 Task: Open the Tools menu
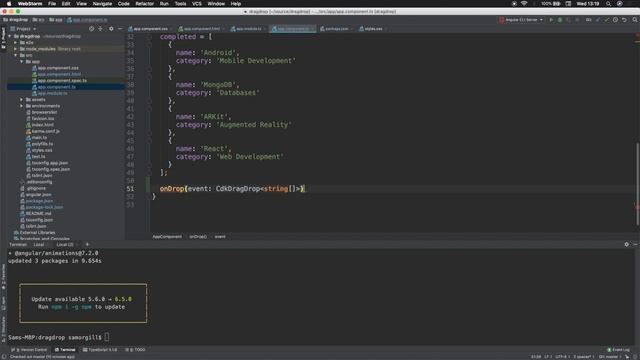[180, 4]
